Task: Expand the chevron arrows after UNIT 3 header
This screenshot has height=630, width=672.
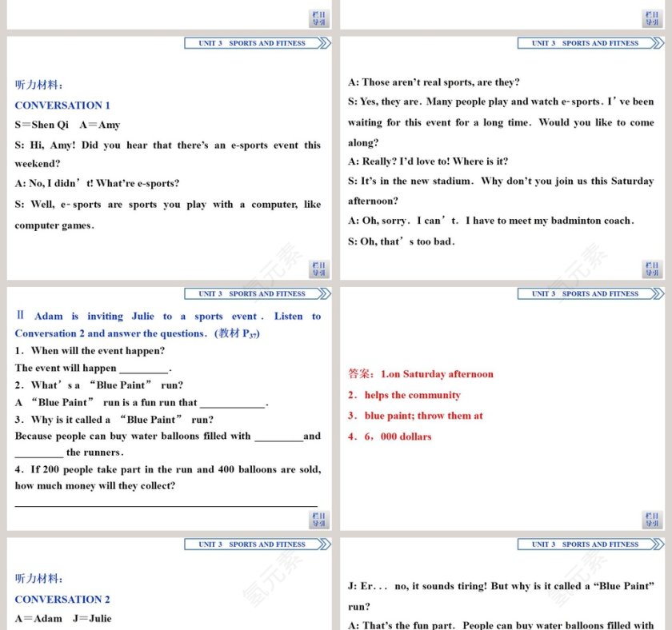Action: coord(323,43)
